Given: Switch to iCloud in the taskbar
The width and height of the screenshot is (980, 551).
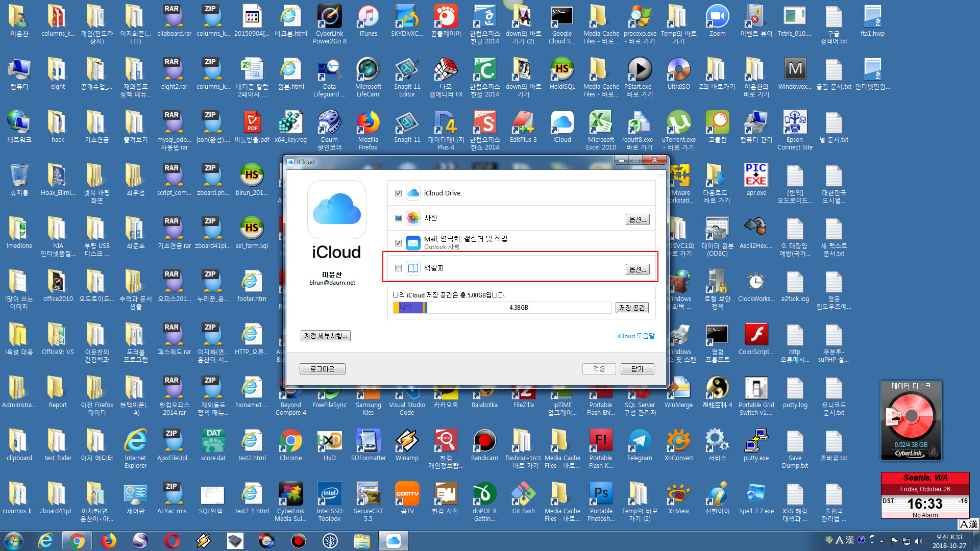Looking at the screenshot, I should coord(393,540).
